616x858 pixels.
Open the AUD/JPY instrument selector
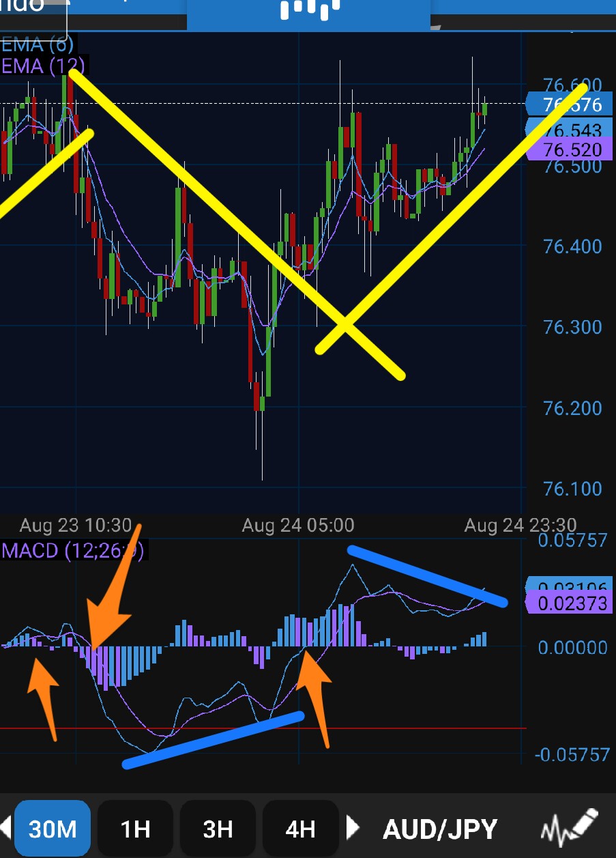coord(440,829)
